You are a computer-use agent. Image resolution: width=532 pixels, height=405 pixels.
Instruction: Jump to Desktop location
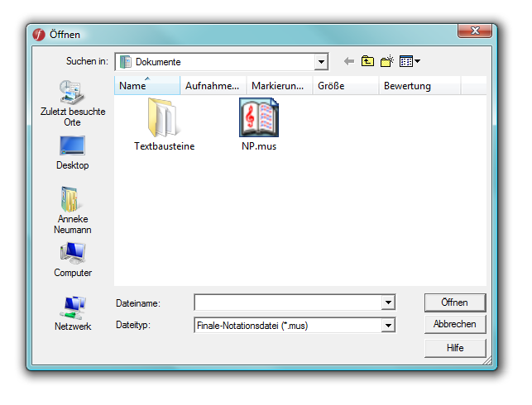click(x=73, y=153)
